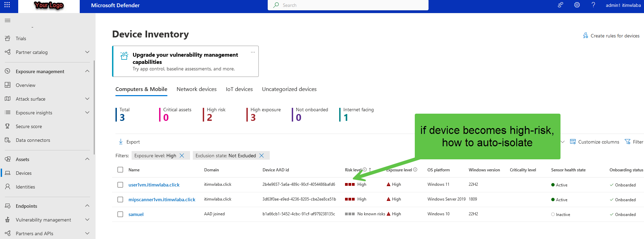Image resolution: width=644 pixels, height=239 pixels.
Task: Click the Risk level info icon
Action: pyautogui.click(x=365, y=170)
